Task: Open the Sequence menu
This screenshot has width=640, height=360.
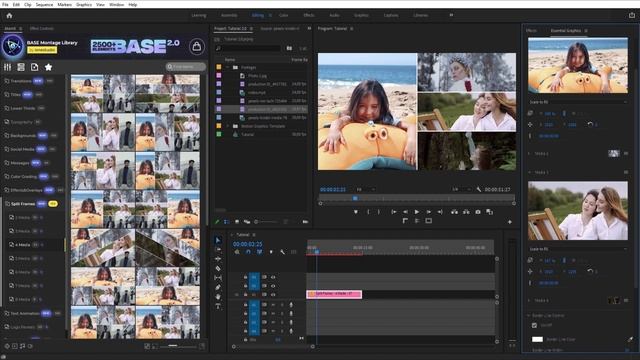Action: pyautogui.click(x=44, y=4)
